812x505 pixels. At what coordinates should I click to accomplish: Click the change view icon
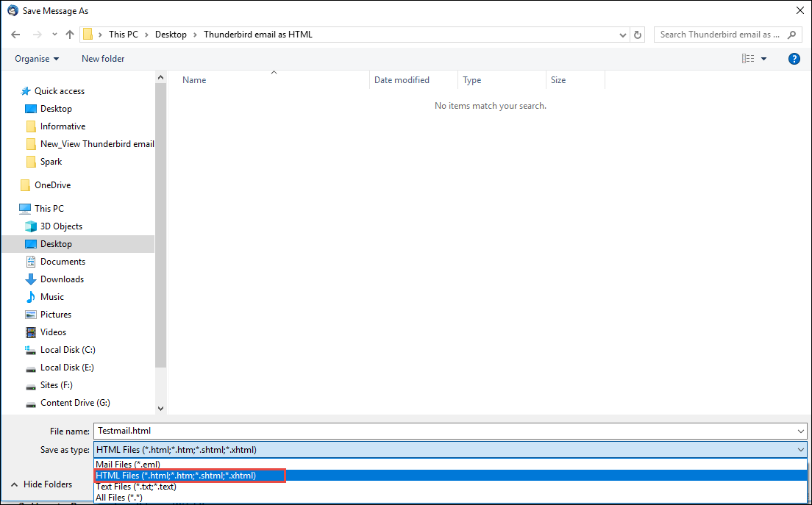click(748, 59)
